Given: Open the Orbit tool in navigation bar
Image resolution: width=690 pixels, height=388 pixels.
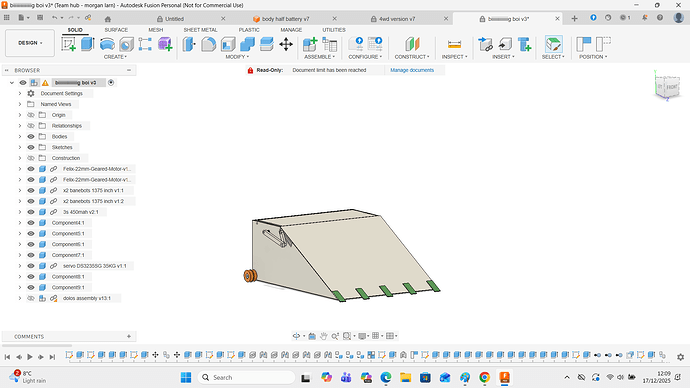Looking at the screenshot, I should tap(297, 336).
